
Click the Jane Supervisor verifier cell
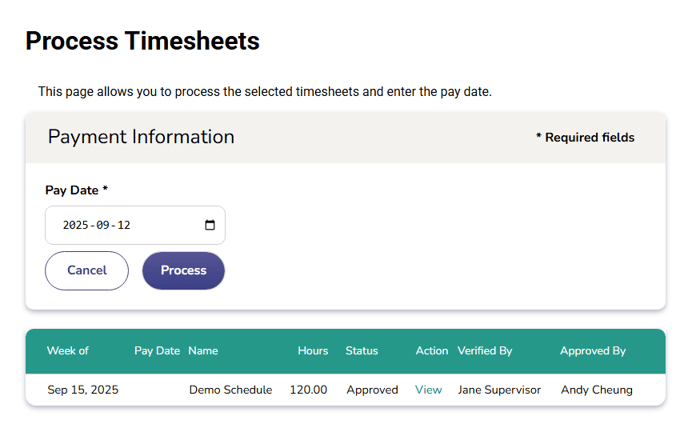(499, 390)
